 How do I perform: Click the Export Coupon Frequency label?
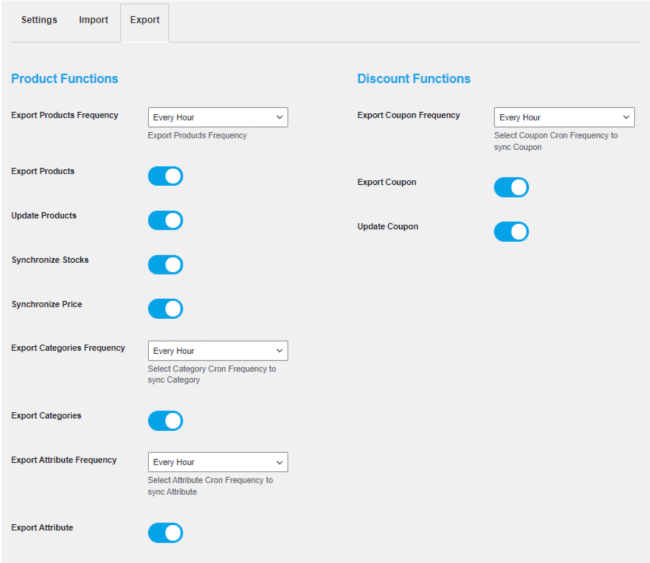pos(408,115)
